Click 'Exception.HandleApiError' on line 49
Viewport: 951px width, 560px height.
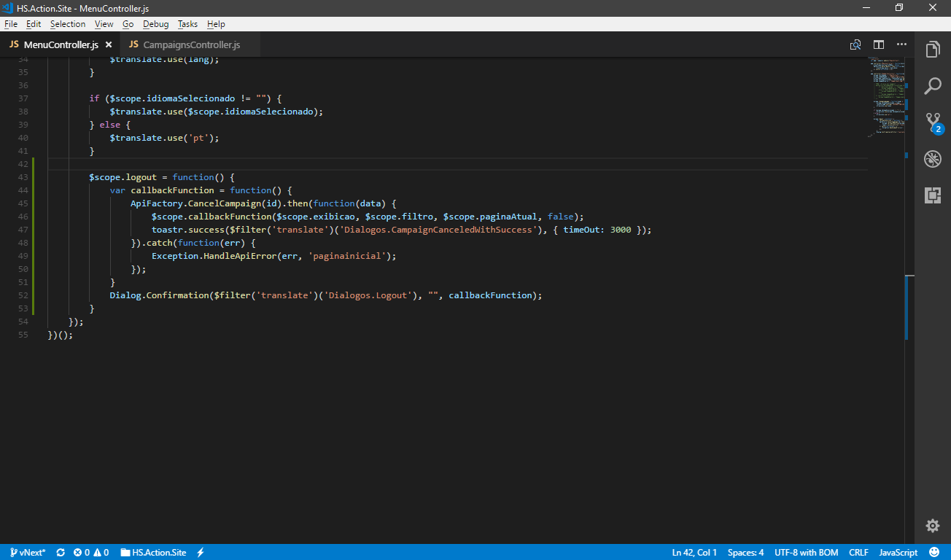pos(214,256)
